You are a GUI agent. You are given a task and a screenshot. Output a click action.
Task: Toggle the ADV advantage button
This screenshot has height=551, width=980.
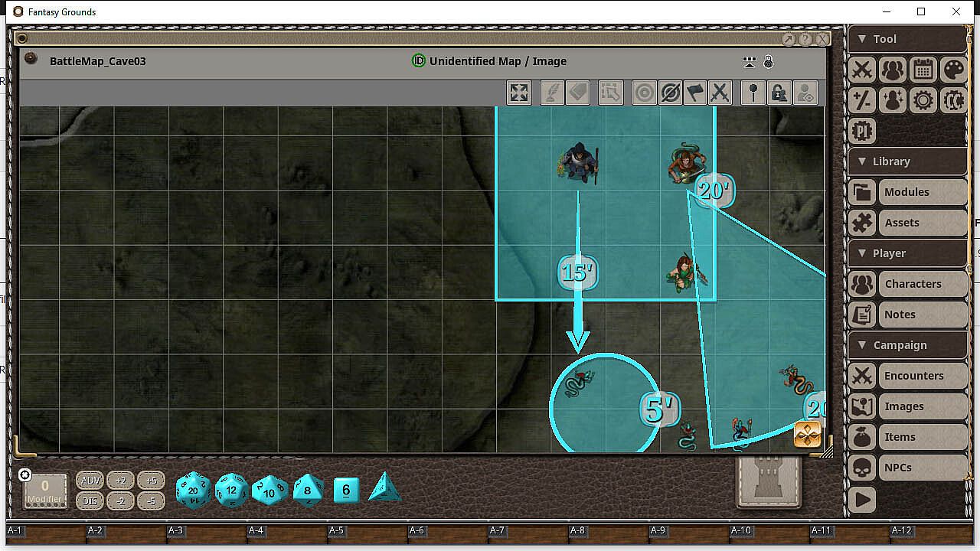coord(90,481)
